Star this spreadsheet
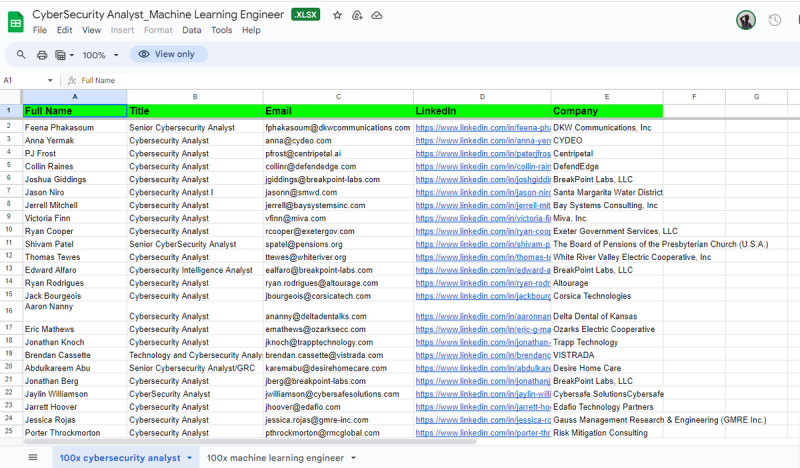The width and height of the screenshot is (800, 468). 337,15
